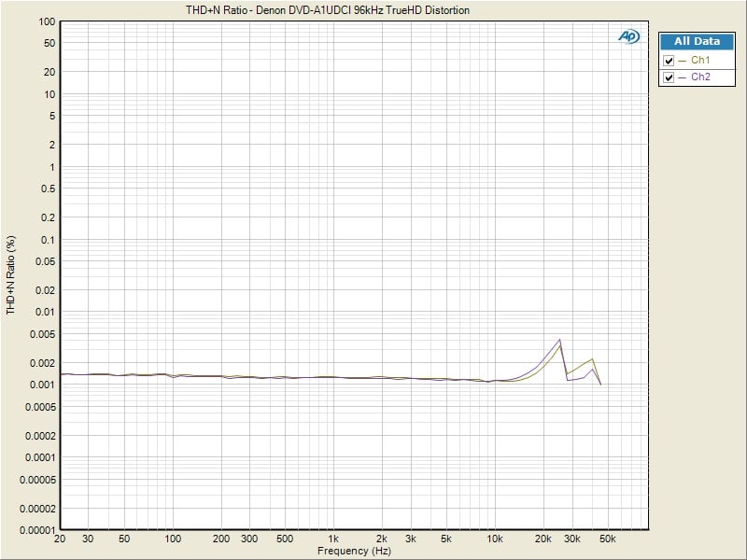Viewport: 747px width, 560px height.
Task: Click the 50k tick label on frequency axis
Action: 607,539
